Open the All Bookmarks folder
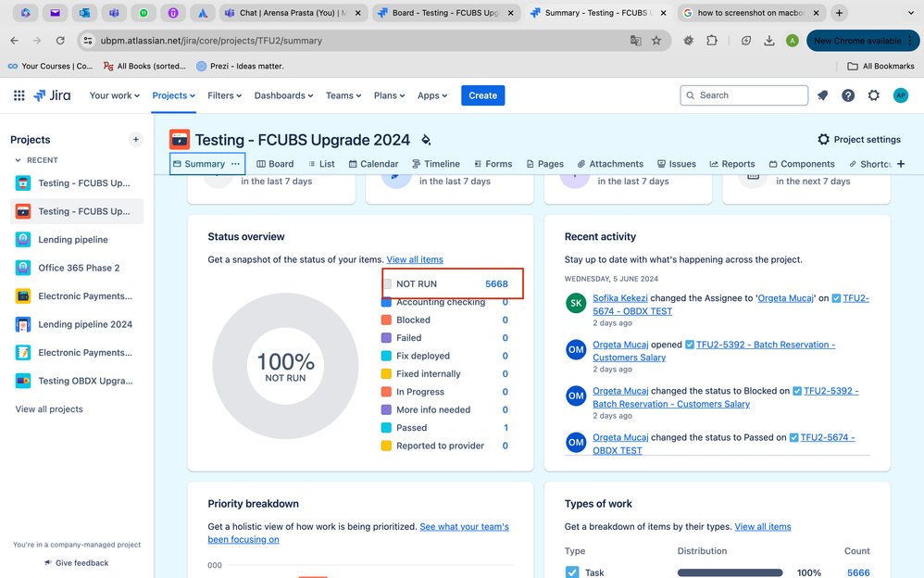Screen dimensions: 924x578 tap(880, 66)
